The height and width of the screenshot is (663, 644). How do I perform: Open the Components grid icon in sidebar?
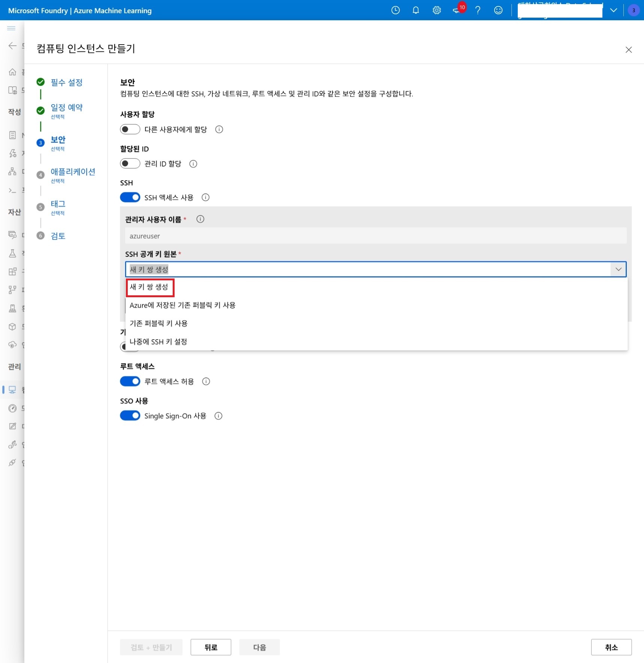(12, 271)
